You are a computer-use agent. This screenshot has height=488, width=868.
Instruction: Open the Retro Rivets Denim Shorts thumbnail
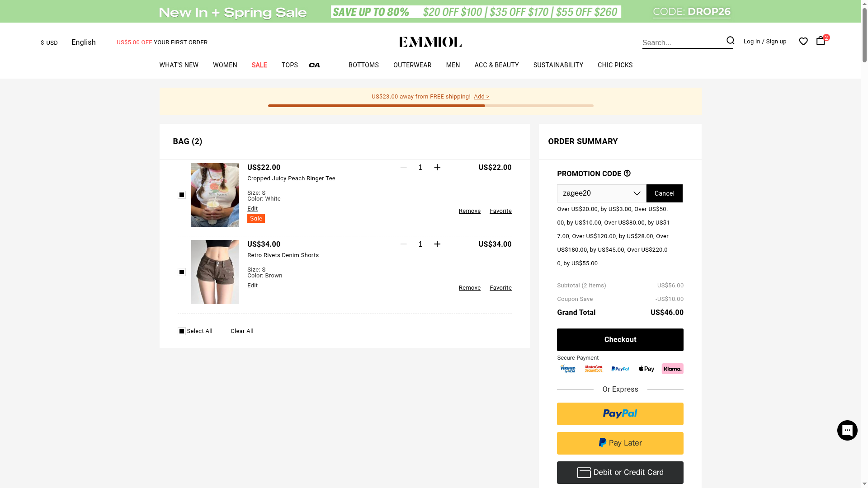(x=215, y=272)
